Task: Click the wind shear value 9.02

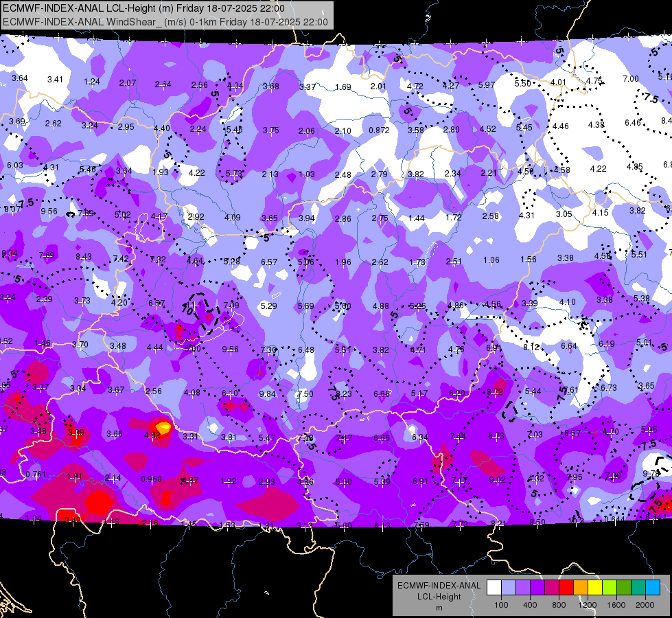Action: click(497, 480)
